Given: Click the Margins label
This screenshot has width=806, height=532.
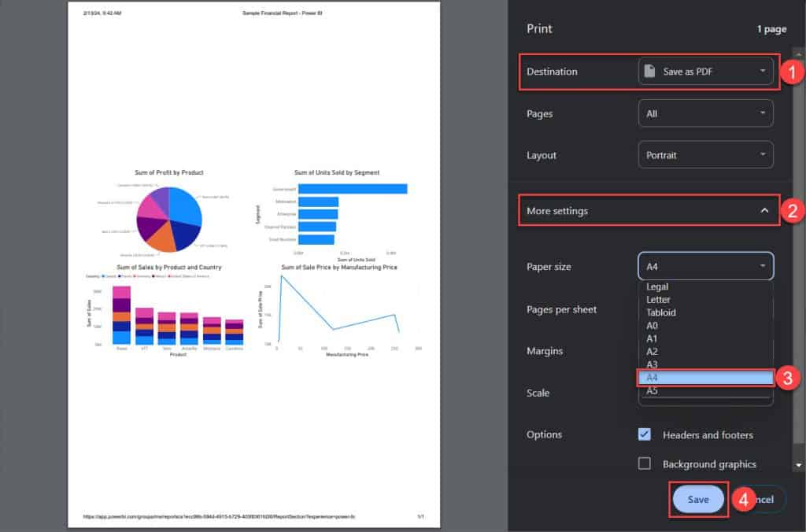Looking at the screenshot, I should pos(545,351).
